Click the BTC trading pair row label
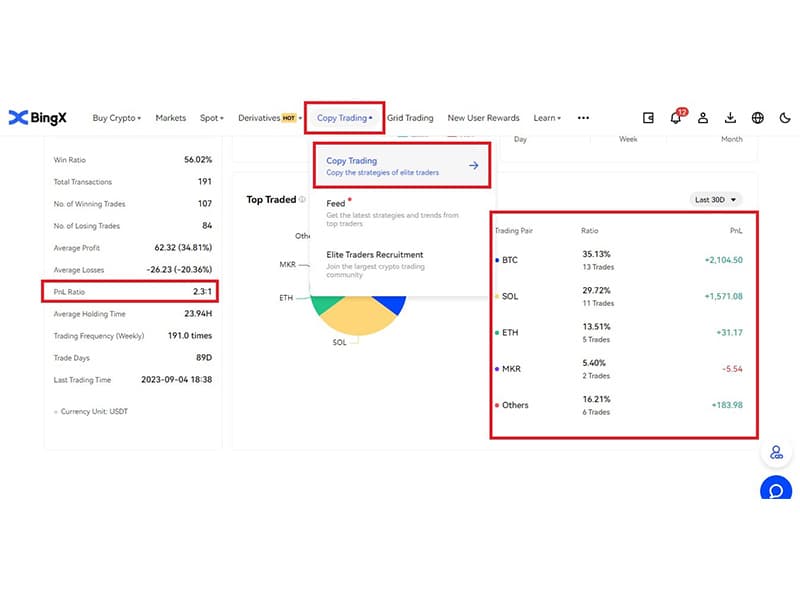This screenshot has height=600, width=800. click(x=510, y=260)
